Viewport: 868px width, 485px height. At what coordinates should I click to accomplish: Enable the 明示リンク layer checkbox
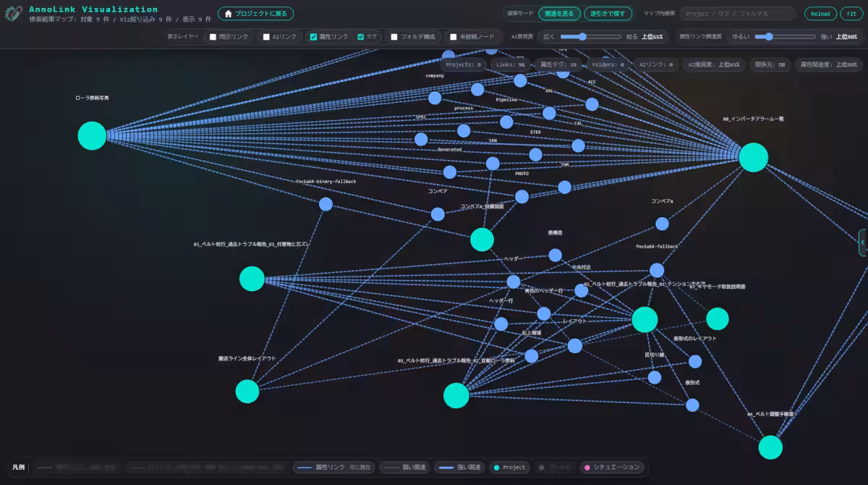[213, 36]
